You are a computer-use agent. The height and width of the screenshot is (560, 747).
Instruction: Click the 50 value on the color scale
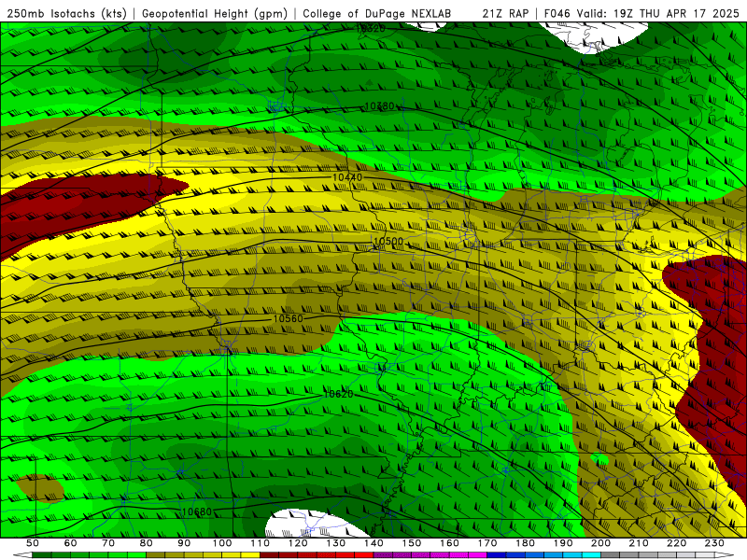point(33,543)
